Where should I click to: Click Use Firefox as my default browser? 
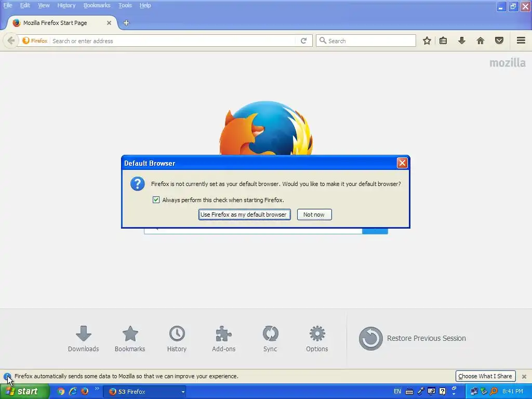(244, 215)
